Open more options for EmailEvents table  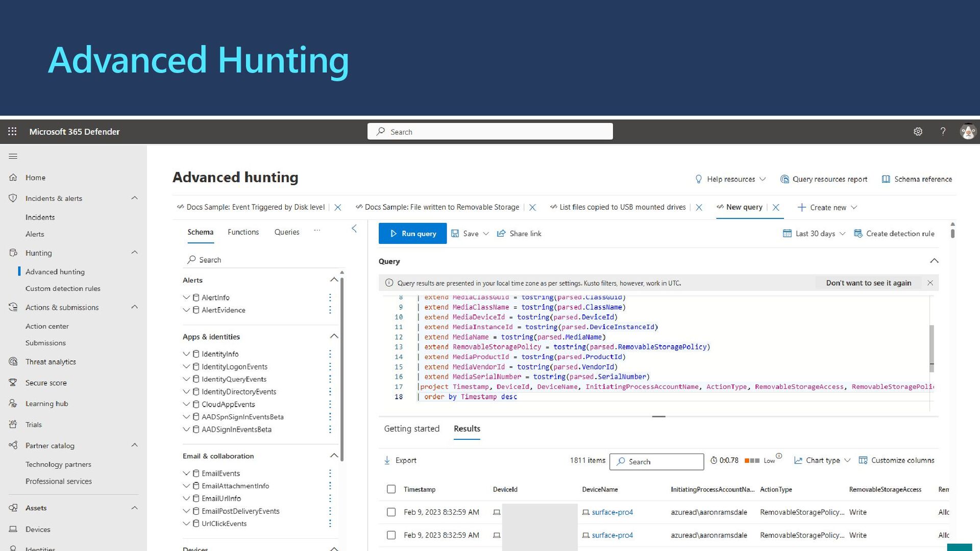click(x=330, y=473)
